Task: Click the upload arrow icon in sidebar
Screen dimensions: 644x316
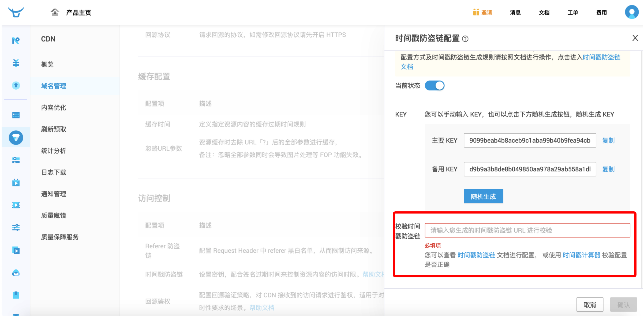Action: tap(16, 86)
